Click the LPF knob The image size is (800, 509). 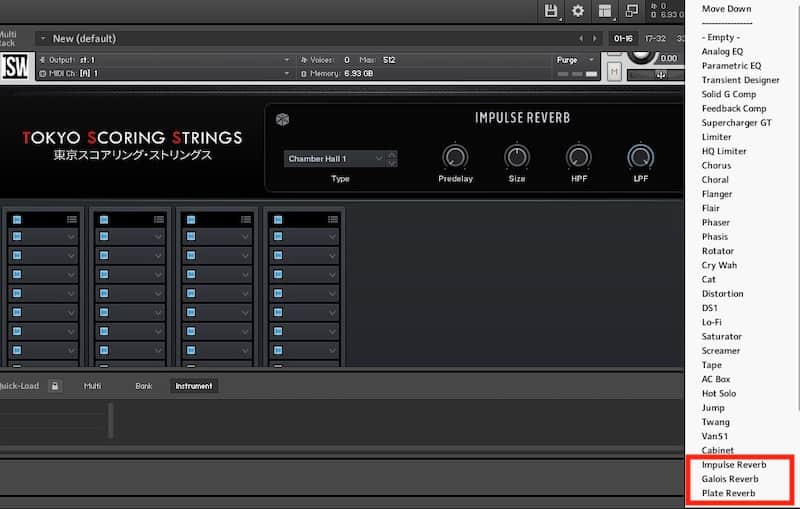pos(640,157)
